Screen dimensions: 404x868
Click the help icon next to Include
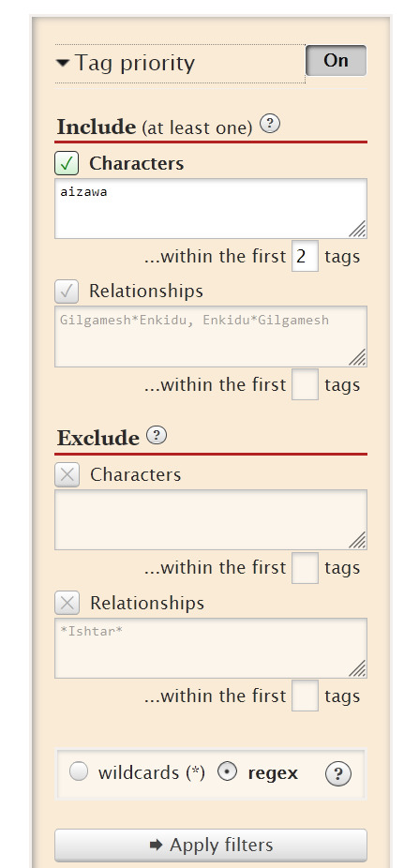pos(270,124)
